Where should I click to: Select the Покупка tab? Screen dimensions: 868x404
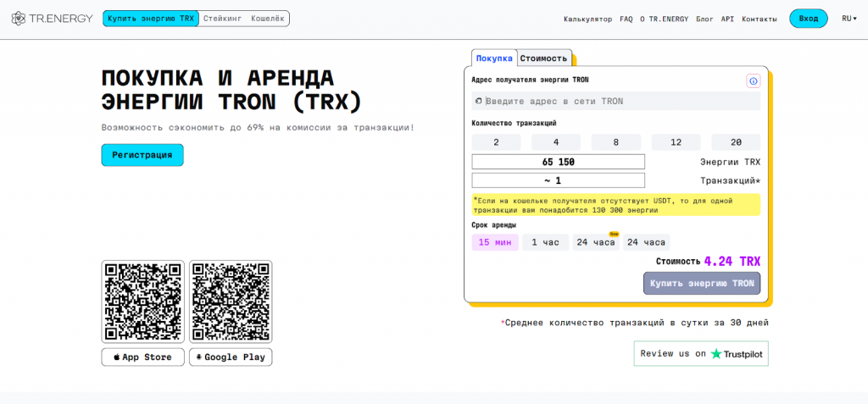(494, 58)
